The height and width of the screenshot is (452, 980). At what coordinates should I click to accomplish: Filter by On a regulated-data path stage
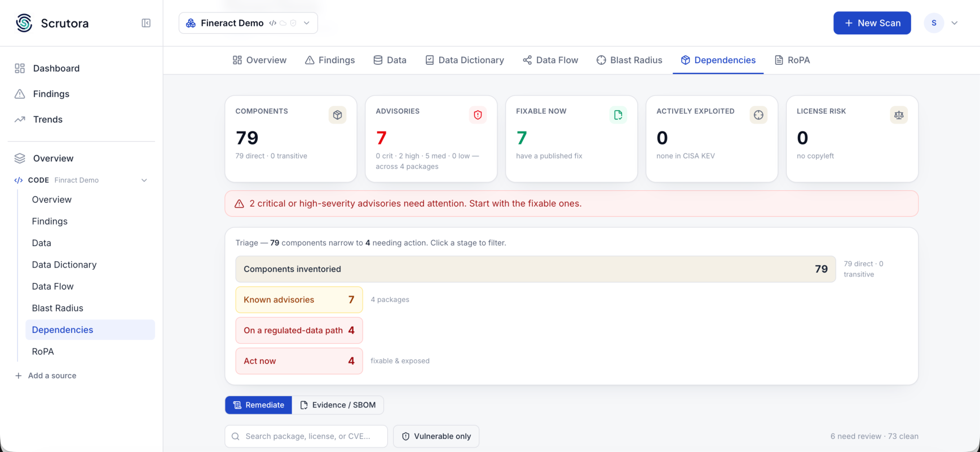tap(299, 331)
